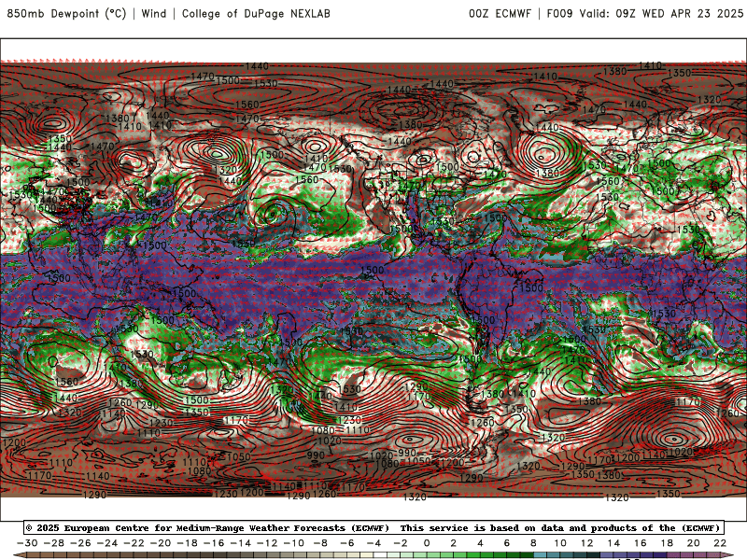Click the positive 4 label on the legend
Viewport: 747px width, 560px height.
[480, 543]
